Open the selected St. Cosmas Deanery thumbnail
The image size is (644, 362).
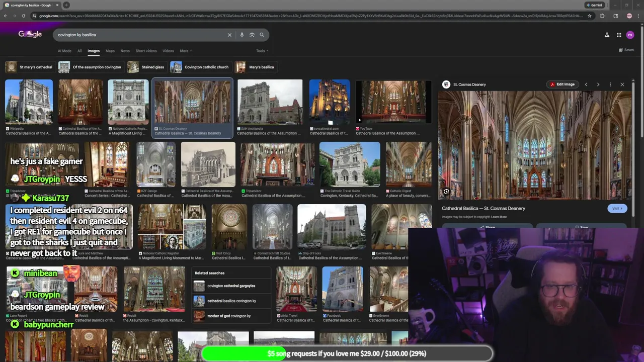[193, 102]
